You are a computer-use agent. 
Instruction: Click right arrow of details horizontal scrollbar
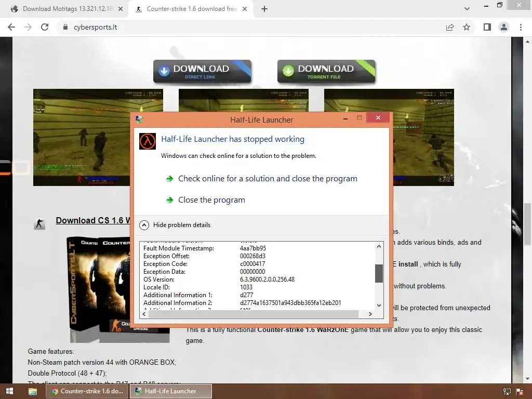click(x=370, y=314)
